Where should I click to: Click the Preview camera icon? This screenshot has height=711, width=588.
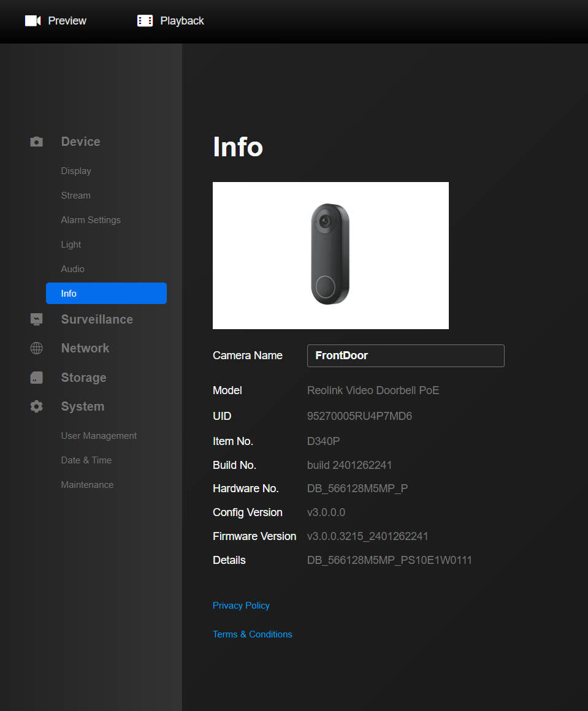pos(32,20)
